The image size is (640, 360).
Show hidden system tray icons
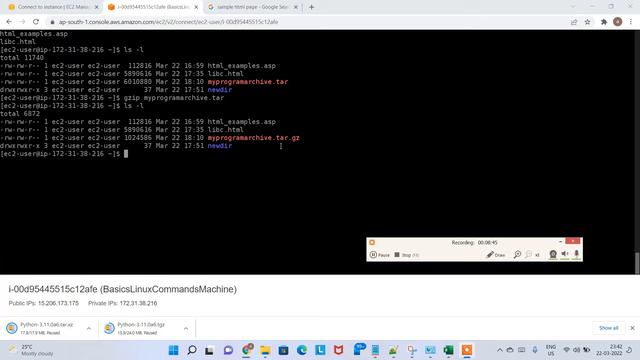coord(500,350)
